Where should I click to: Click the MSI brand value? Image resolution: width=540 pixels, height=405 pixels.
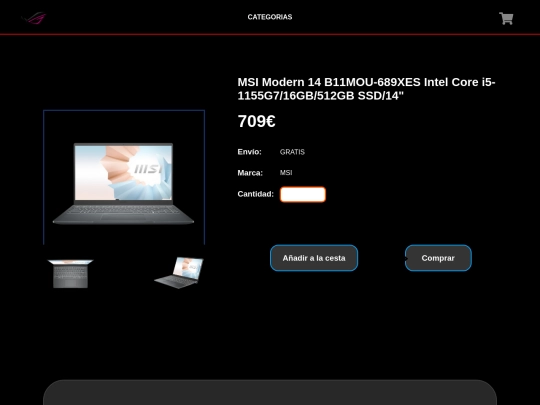(286, 173)
